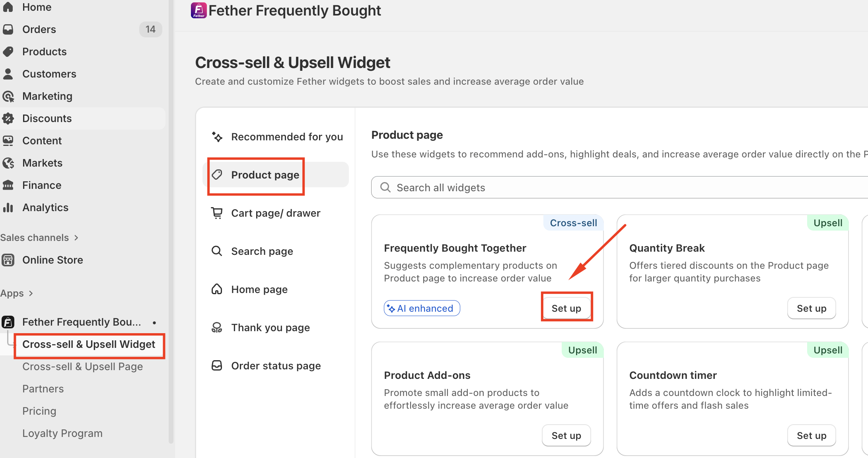
Task: Click the Cart page/ drawer cart icon
Action: pyautogui.click(x=217, y=213)
